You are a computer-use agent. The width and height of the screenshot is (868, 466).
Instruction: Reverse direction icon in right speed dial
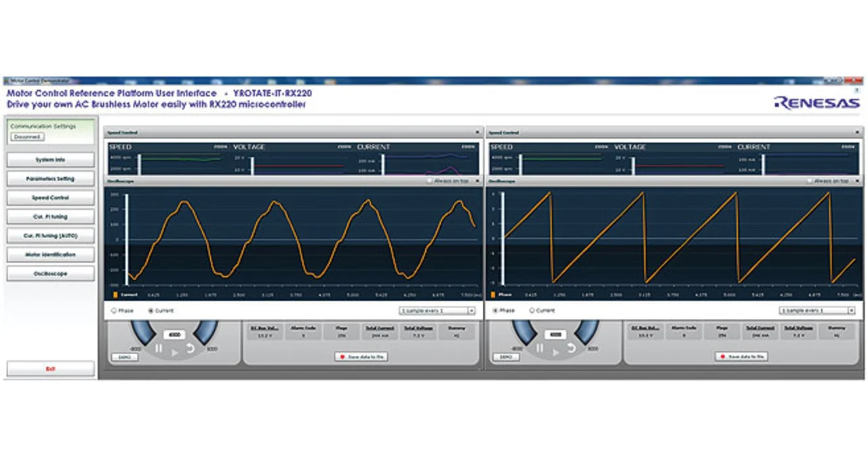coord(572,349)
